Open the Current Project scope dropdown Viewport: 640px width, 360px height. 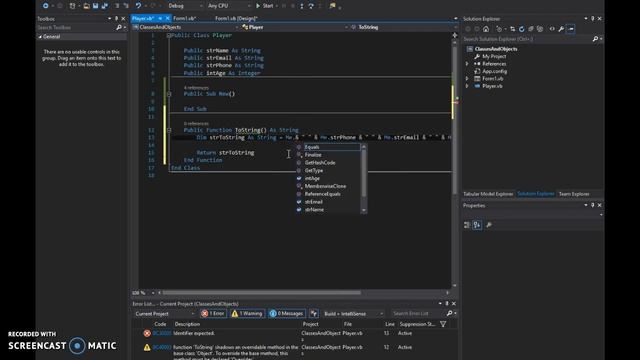[x=165, y=313]
